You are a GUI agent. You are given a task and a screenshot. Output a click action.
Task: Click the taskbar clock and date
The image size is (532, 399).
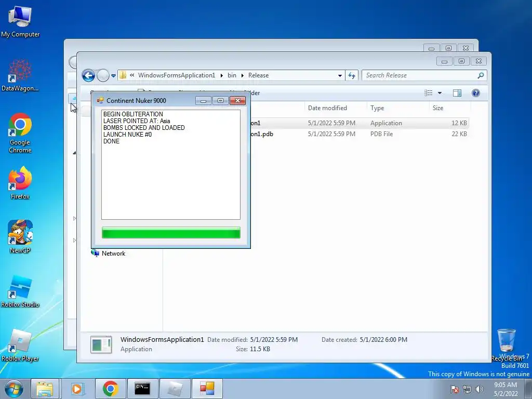click(506, 389)
